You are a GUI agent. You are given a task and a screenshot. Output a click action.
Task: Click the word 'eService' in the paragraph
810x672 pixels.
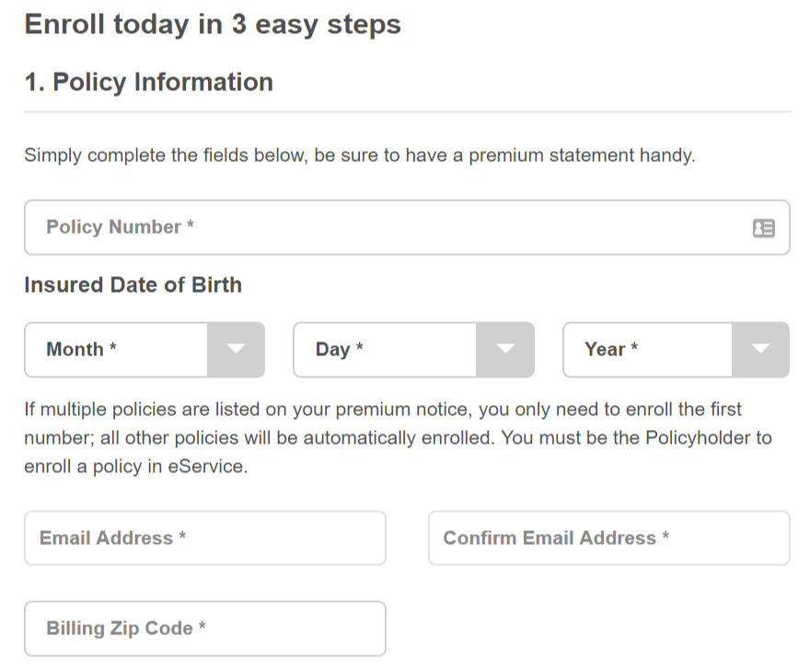click(208, 467)
